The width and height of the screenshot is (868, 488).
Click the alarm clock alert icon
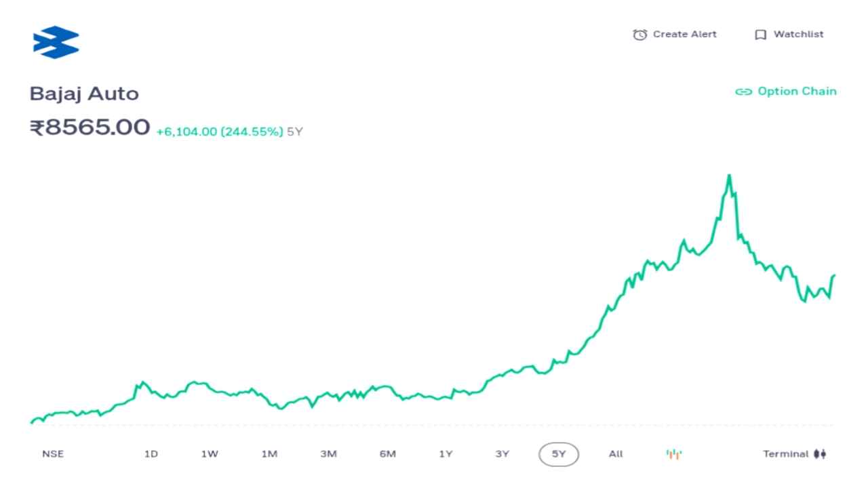639,35
